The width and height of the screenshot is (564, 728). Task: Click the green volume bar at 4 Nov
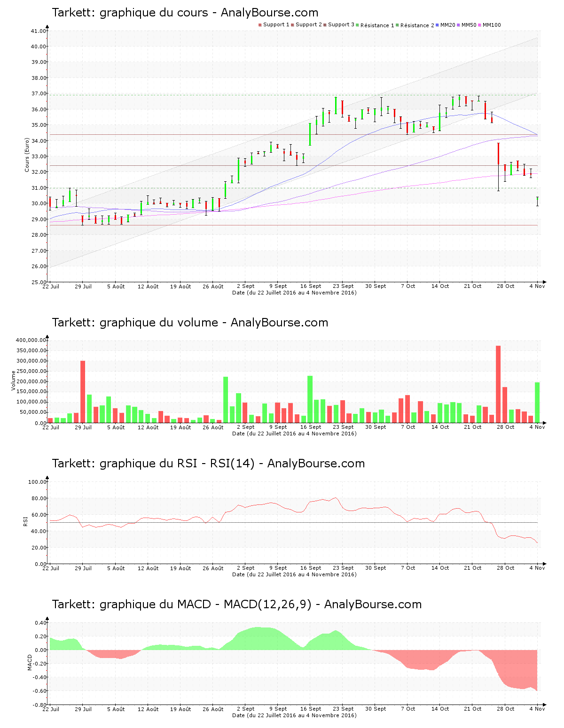[537, 403]
